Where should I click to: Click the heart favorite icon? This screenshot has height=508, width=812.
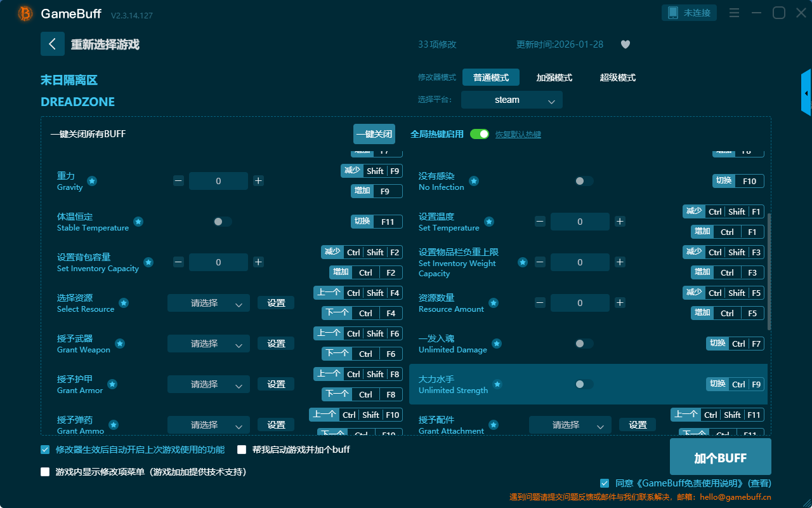pyautogui.click(x=625, y=44)
